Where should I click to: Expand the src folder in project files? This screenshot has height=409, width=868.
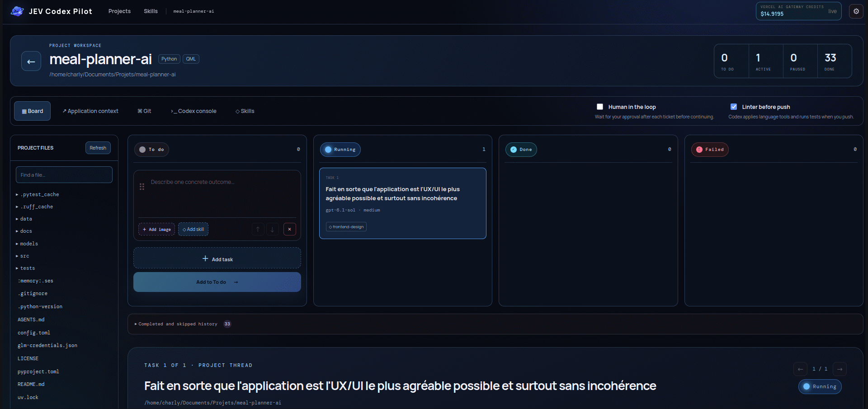(x=23, y=256)
